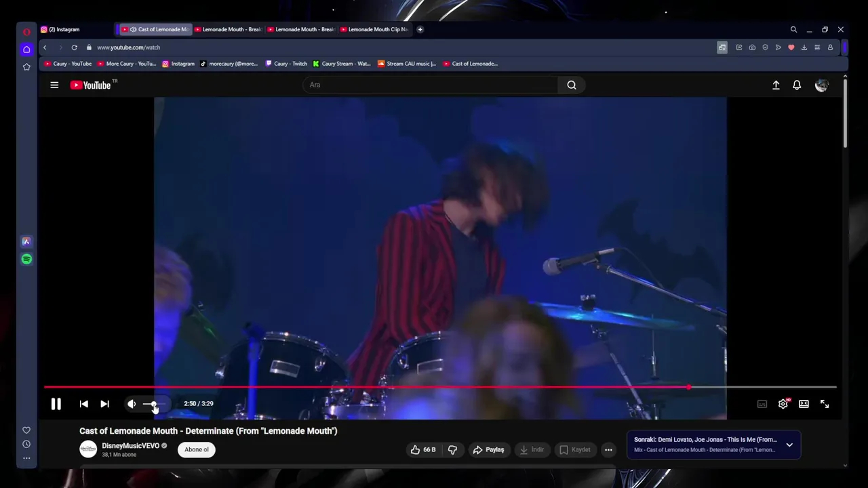Open the video settings gear
868x488 pixels.
tap(783, 404)
